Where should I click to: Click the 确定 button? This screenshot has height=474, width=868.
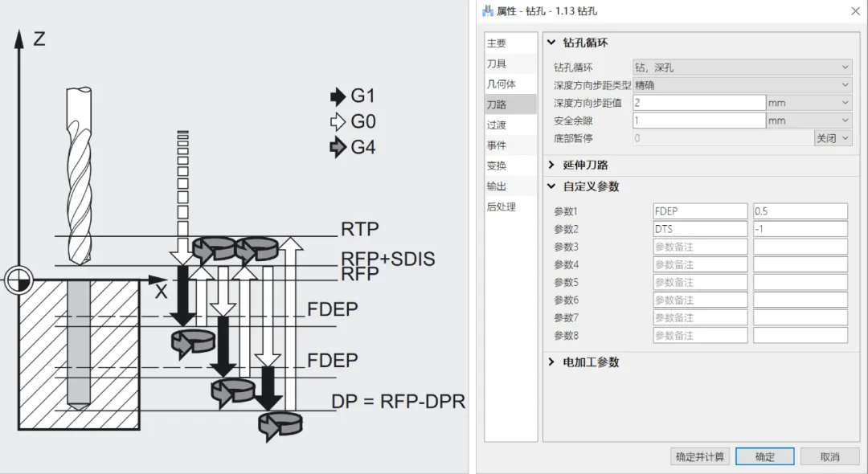click(x=765, y=457)
